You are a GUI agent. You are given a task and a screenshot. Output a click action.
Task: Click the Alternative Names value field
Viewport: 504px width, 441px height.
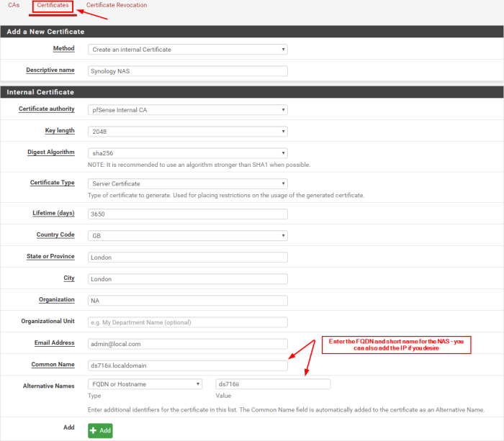(273, 384)
